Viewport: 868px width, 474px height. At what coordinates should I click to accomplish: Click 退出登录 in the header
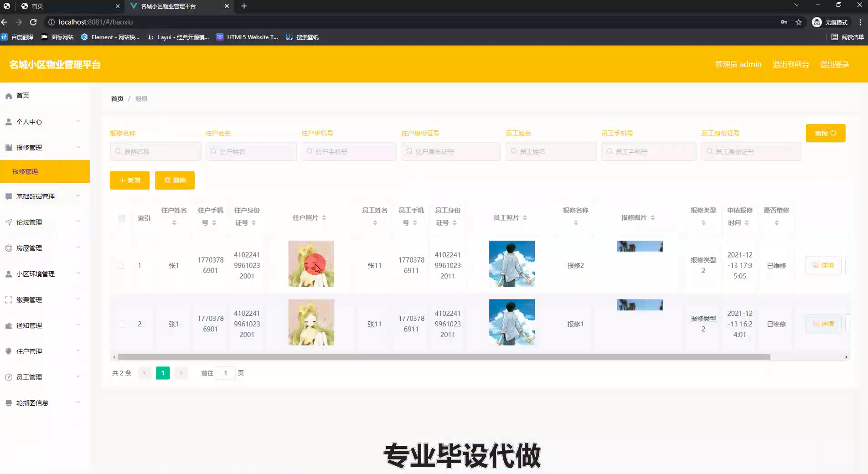click(834, 64)
